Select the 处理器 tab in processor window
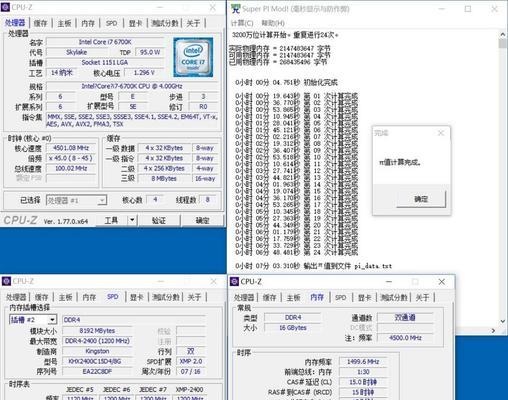The height and width of the screenshot is (400, 508). tap(15, 23)
